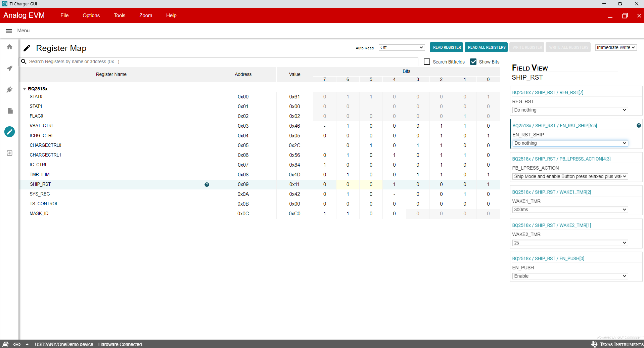
Task: Click the help icon for EN_RST_SHIP field
Action: pyautogui.click(x=638, y=126)
